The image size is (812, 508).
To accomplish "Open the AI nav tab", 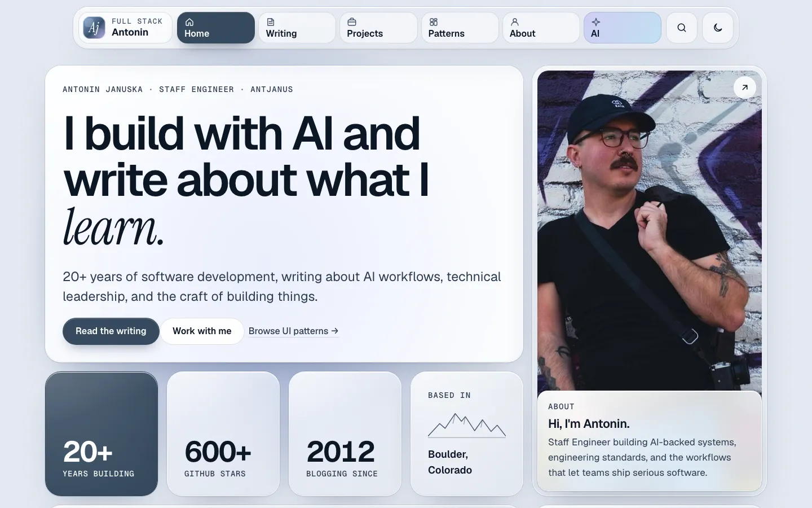I will click(623, 28).
